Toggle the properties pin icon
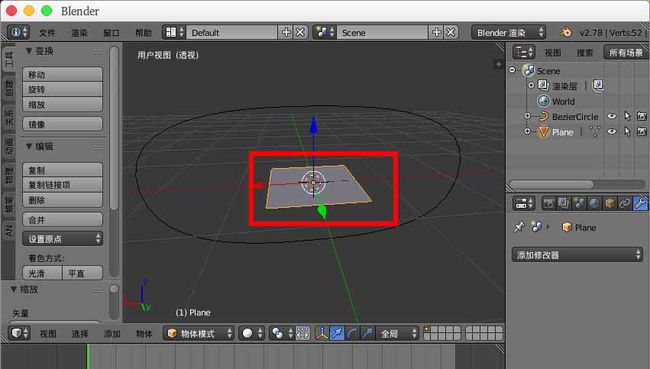The width and height of the screenshot is (650, 369). pos(519,227)
